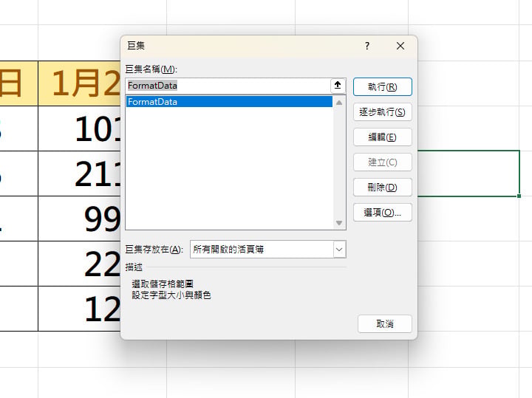Click the 1月2 header cell in spreadsheet
This screenshot has height=398, width=532.
79,83
